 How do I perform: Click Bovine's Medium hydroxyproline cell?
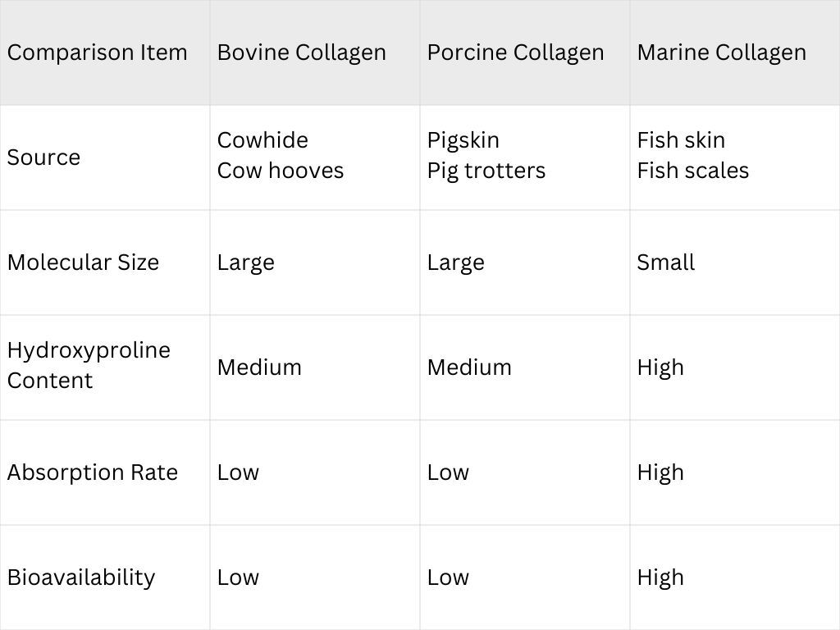click(x=258, y=367)
